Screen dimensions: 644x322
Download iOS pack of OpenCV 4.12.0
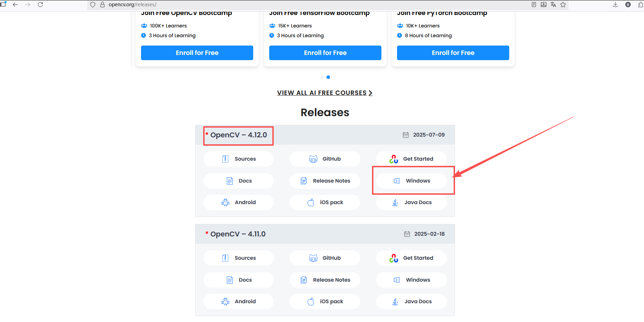(x=325, y=202)
